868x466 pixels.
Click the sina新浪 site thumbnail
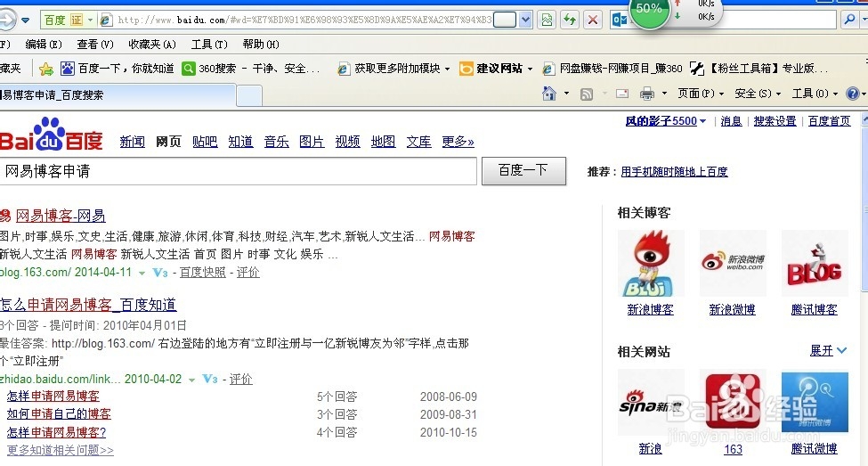(x=651, y=402)
